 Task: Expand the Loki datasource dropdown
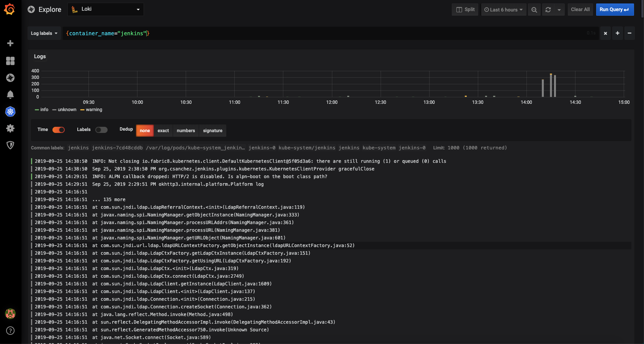(106, 9)
